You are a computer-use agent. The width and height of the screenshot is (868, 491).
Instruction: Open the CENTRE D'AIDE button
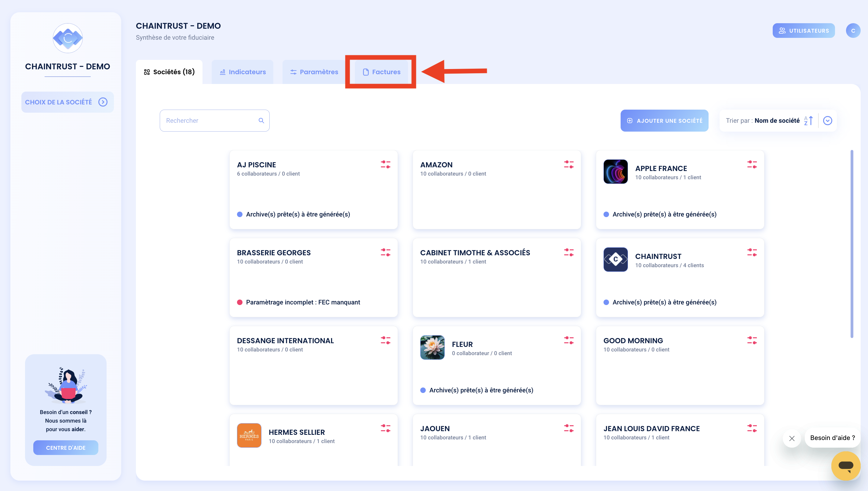(66, 448)
